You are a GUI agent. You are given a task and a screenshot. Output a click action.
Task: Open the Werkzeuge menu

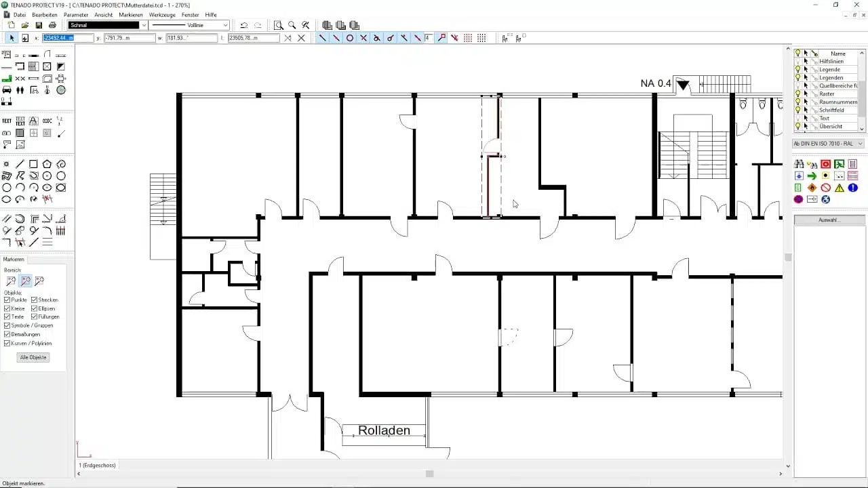tap(162, 14)
